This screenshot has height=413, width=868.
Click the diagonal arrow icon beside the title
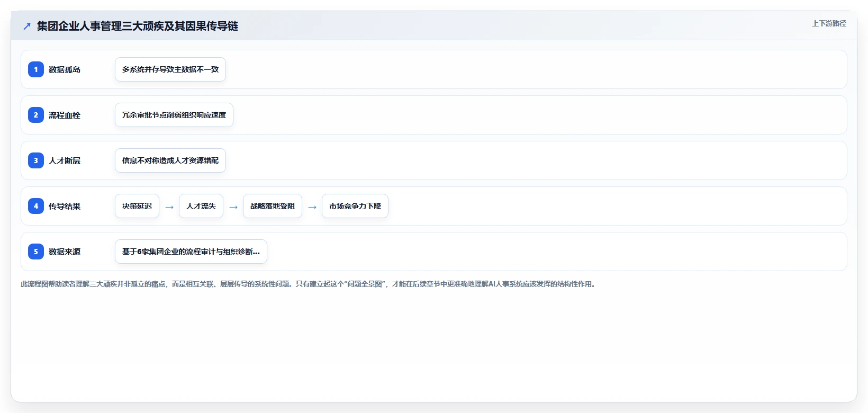[27, 26]
